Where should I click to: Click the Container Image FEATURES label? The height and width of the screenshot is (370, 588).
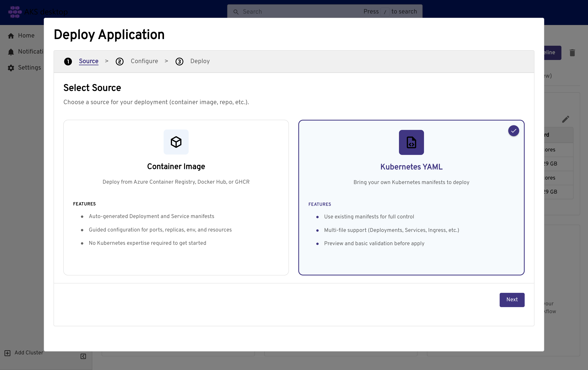[84, 204]
